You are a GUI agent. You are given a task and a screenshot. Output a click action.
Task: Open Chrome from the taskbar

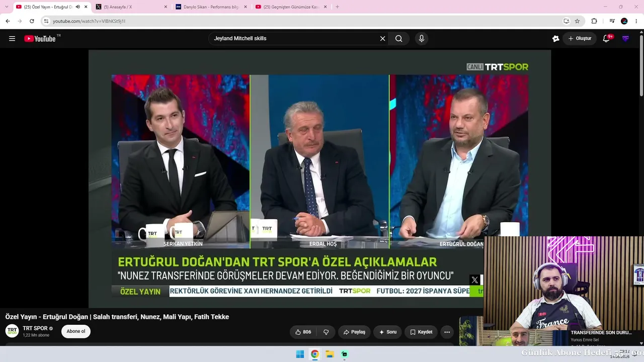[314, 354]
